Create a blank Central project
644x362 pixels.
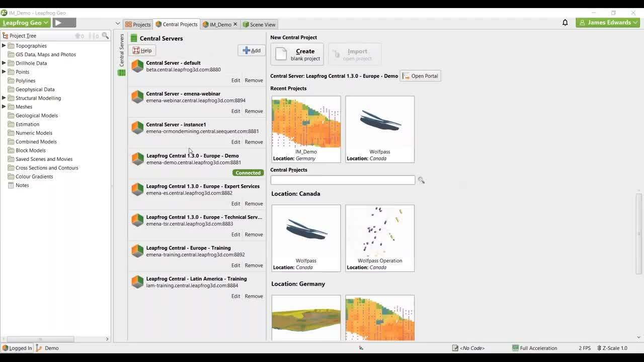coord(297,54)
